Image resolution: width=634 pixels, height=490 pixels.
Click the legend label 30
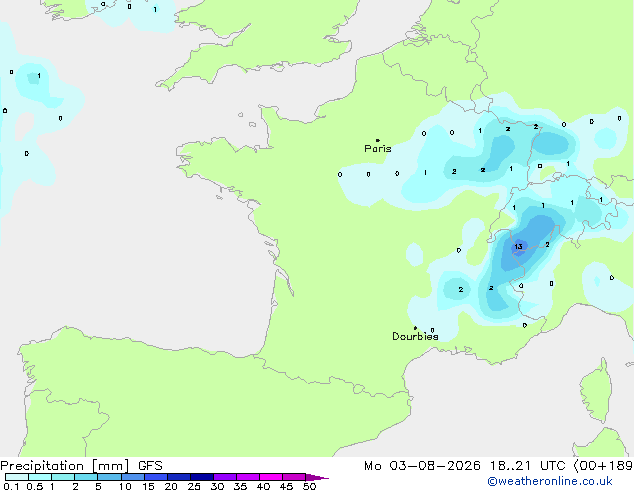point(217,486)
